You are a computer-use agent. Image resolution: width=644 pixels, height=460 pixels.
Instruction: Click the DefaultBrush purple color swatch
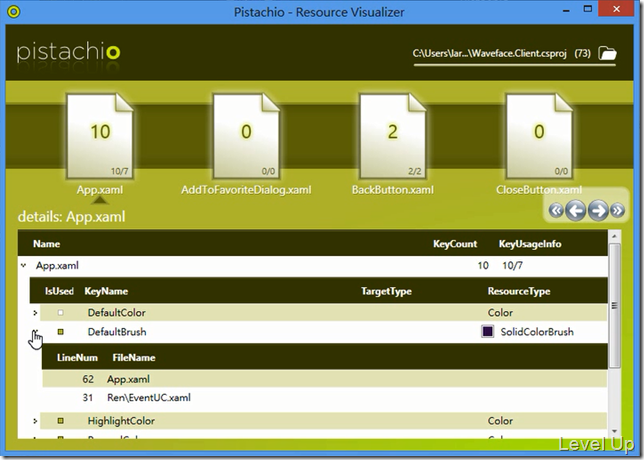point(488,331)
